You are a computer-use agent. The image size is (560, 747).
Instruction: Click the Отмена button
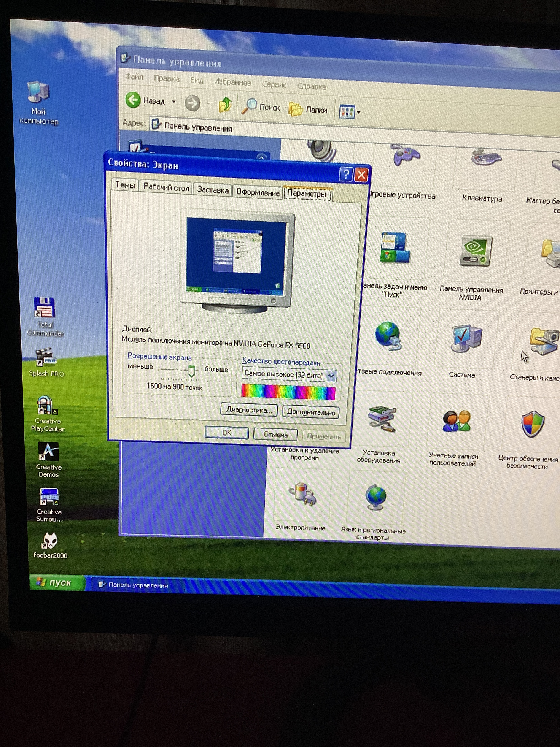pyautogui.click(x=275, y=435)
